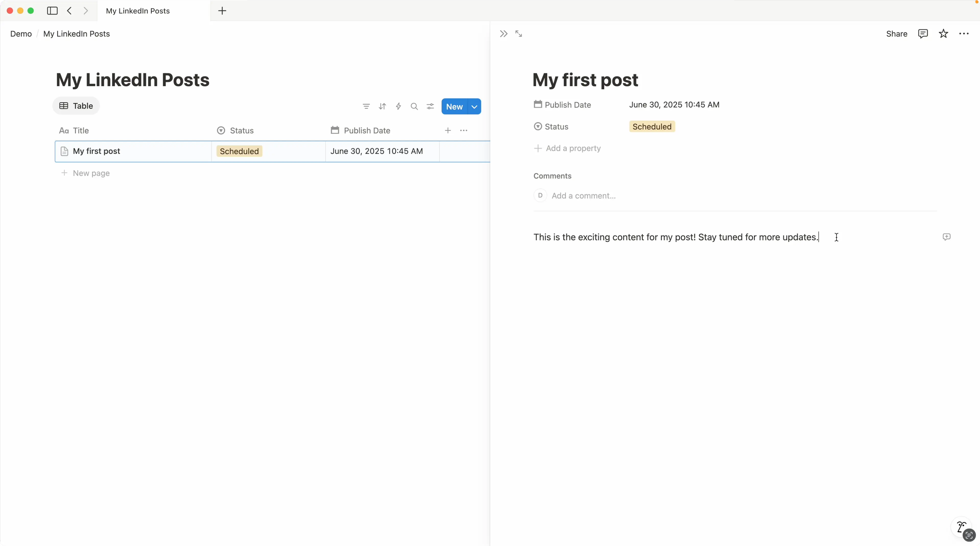
Task: Search within the LinkedIn Posts database
Action: pos(414,107)
